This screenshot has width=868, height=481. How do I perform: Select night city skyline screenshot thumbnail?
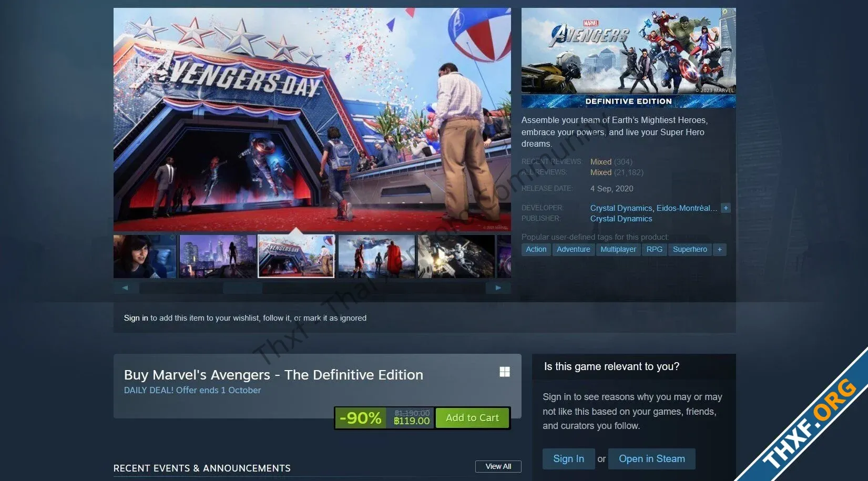218,257
